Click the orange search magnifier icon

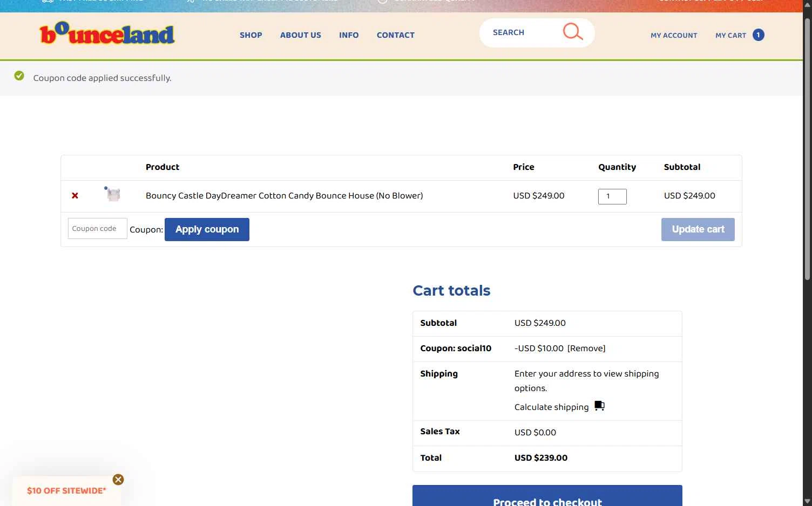click(x=573, y=32)
